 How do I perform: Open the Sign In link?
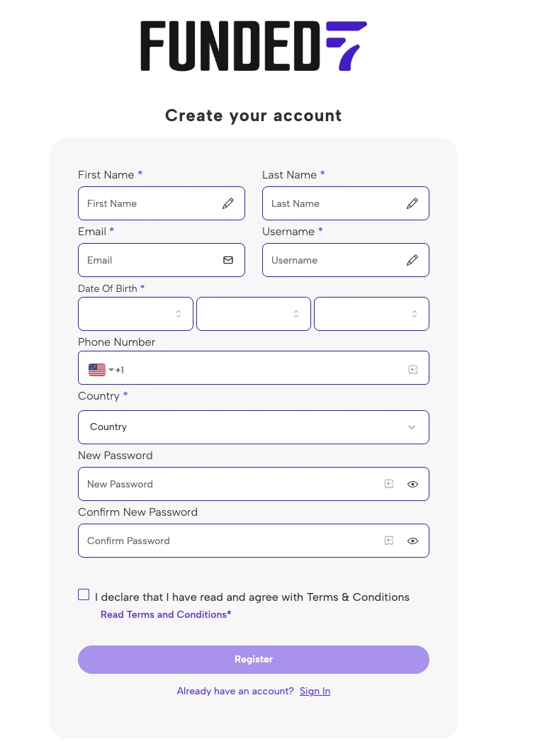(315, 691)
